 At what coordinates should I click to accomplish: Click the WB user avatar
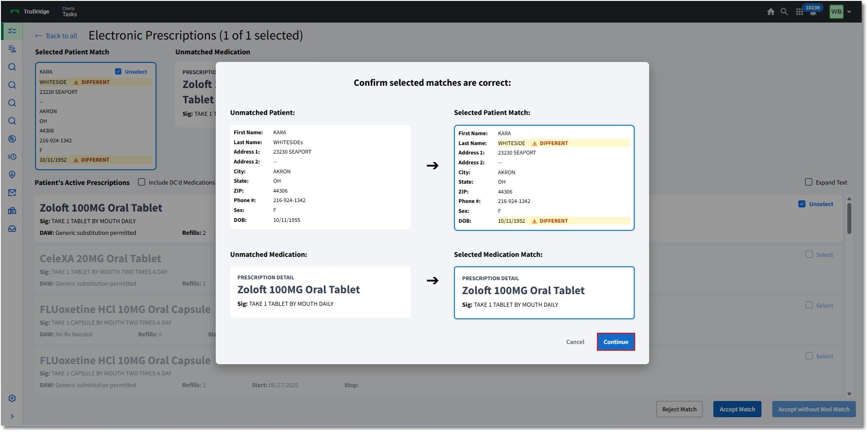[x=836, y=12]
